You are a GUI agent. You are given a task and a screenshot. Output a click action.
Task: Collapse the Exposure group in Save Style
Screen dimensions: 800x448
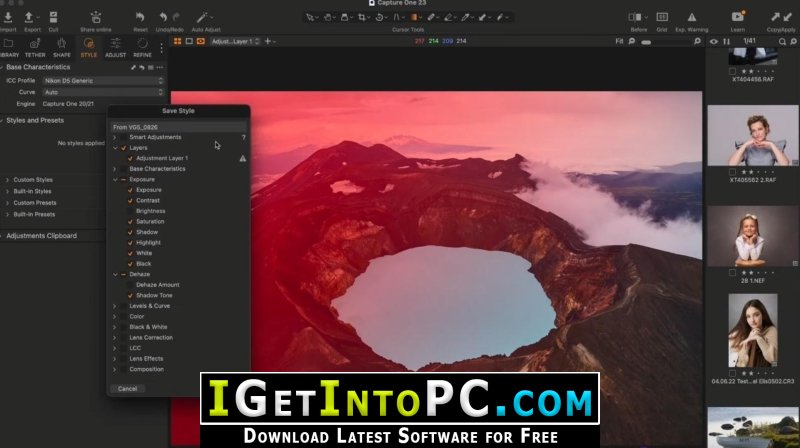click(x=115, y=180)
